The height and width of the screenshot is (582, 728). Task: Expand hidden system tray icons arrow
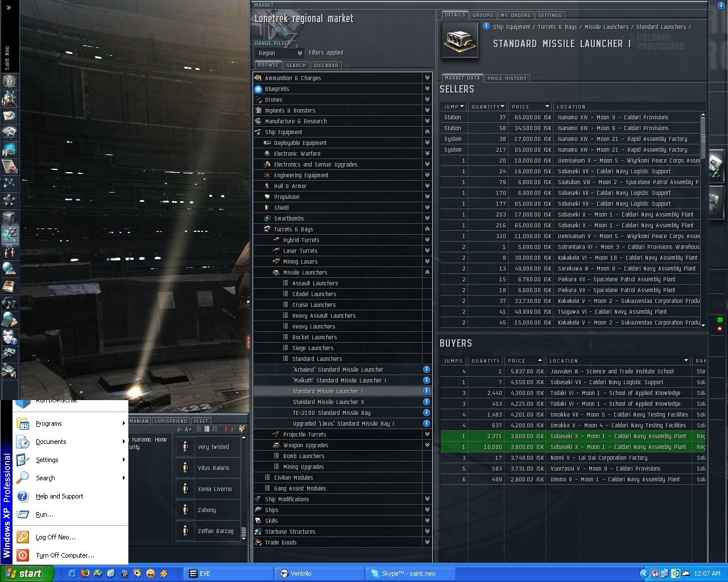pyautogui.click(x=644, y=573)
